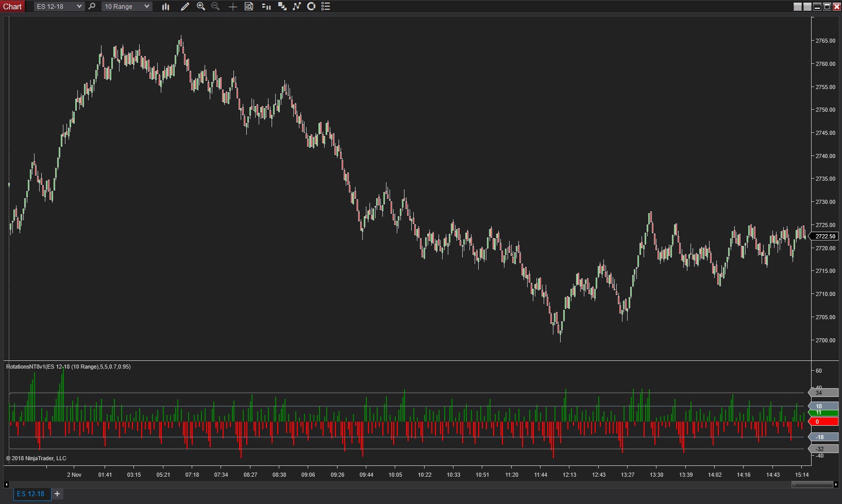Select the ES 12-18 chart tab

click(31, 494)
